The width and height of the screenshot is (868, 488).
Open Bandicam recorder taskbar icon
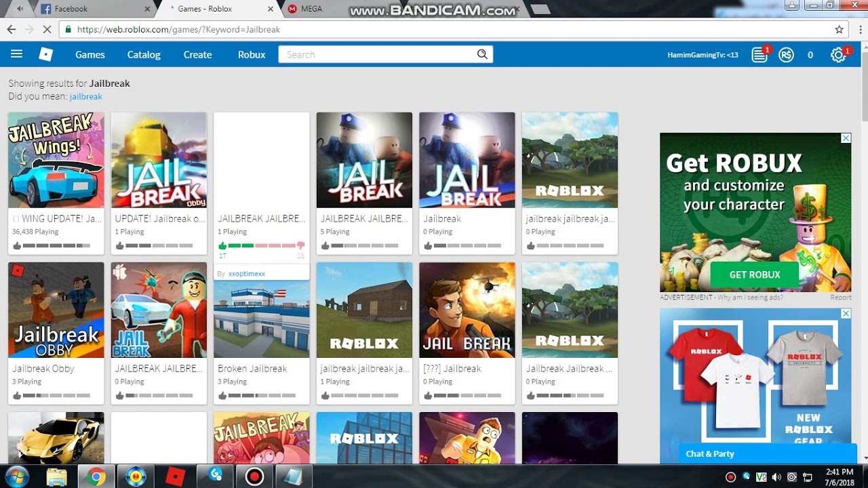254,476
